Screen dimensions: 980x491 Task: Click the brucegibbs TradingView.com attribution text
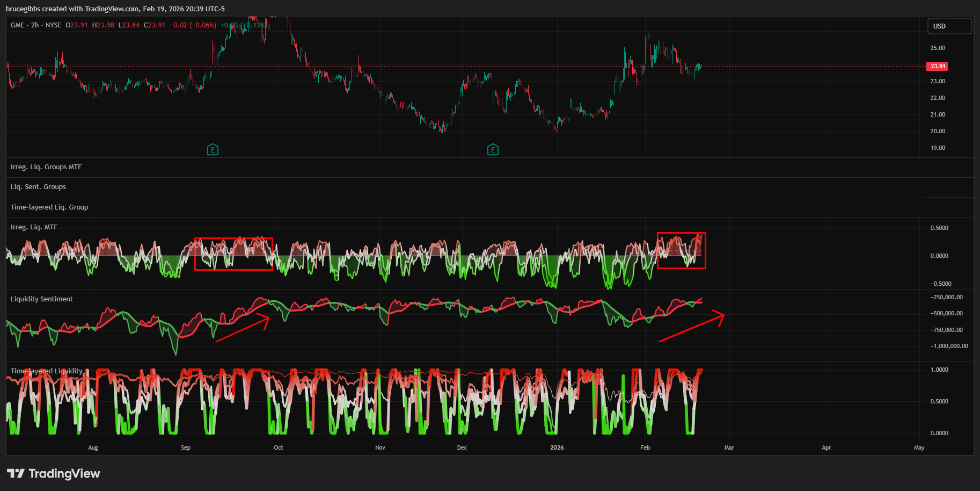tap(115, 9)
